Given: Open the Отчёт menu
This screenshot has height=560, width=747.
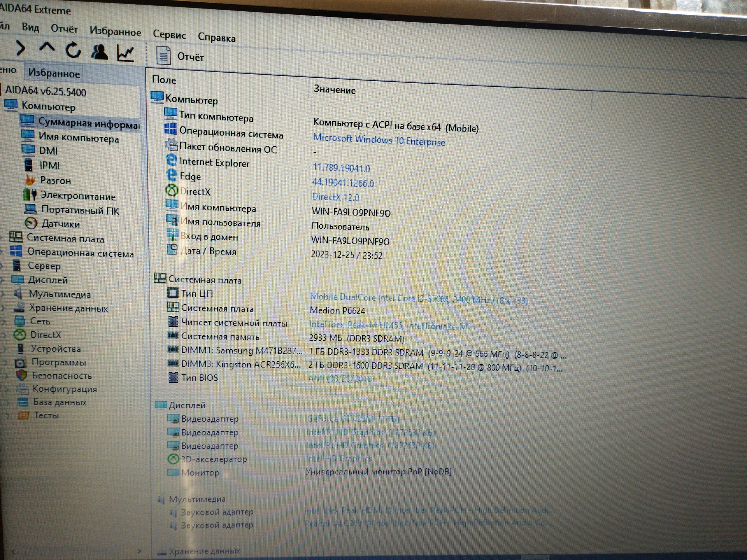Looking at the screenshot, I should pos(64,29).
